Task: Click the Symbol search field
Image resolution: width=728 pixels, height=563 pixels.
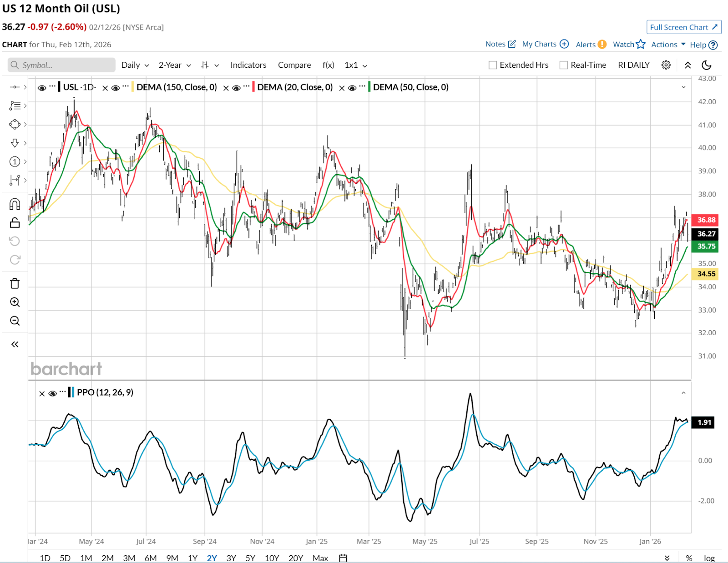Action: (61, 65)
